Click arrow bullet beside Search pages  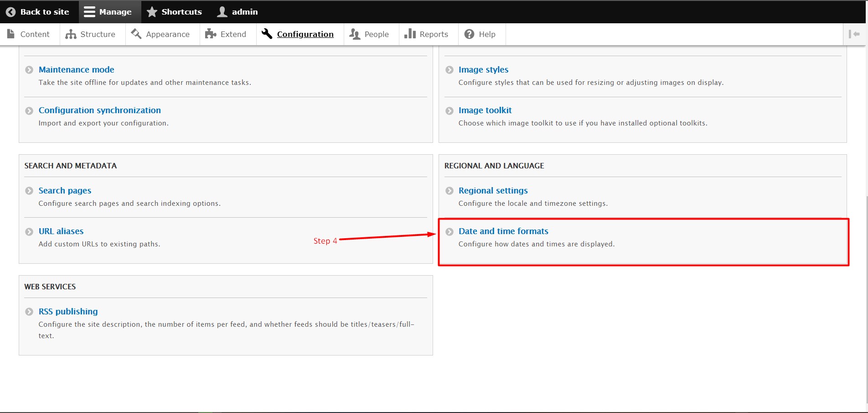[x=29, y=191]
